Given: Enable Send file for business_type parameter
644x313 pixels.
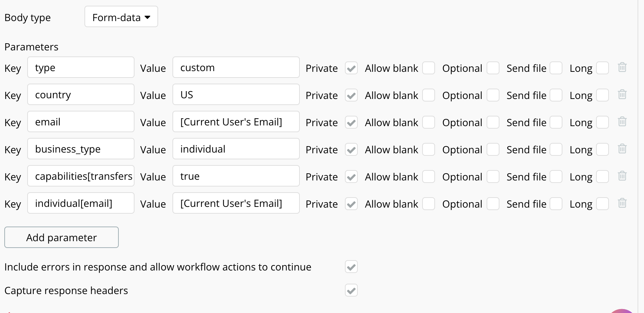Looking at the screenshot, I should (x=556, y=149).
